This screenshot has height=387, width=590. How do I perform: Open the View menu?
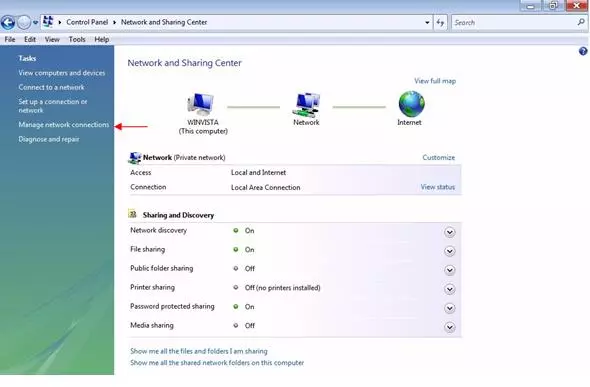click(52, 39)
